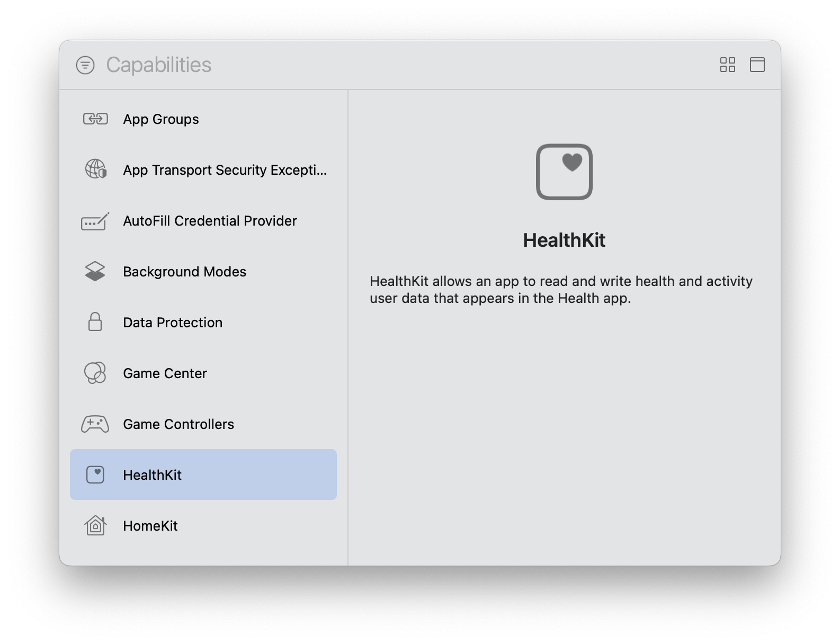
Task: Select App Transport Security Exceptions row
Action: click(x=225, y=170)
